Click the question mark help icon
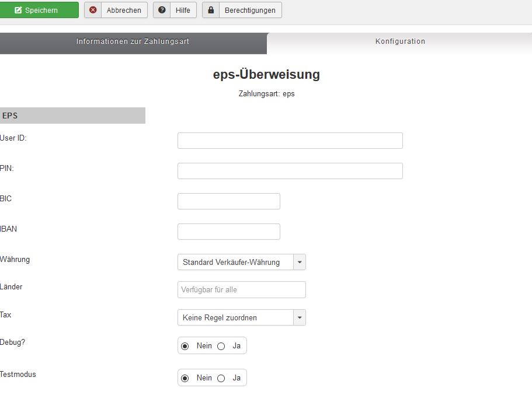Screen dimensions: 532x395 (162, 10)
